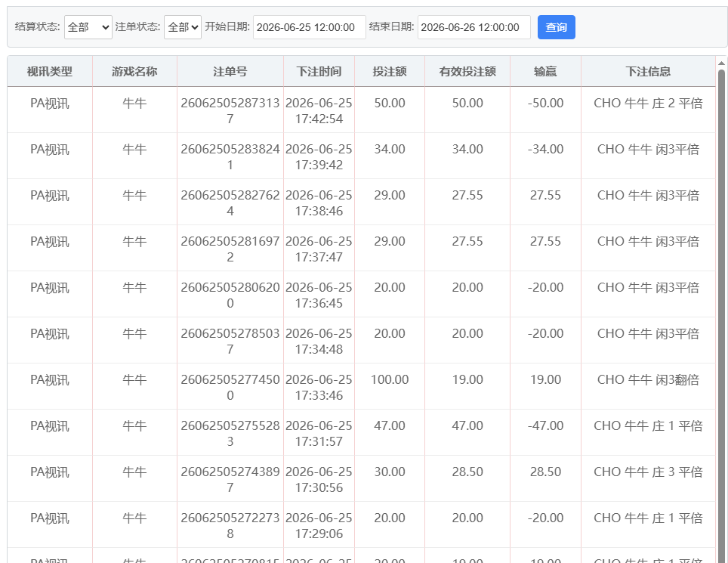Open the 注单状态 dropdown
Image resolution: width=728 pixels, height=563 pixels.
point(183,27)
